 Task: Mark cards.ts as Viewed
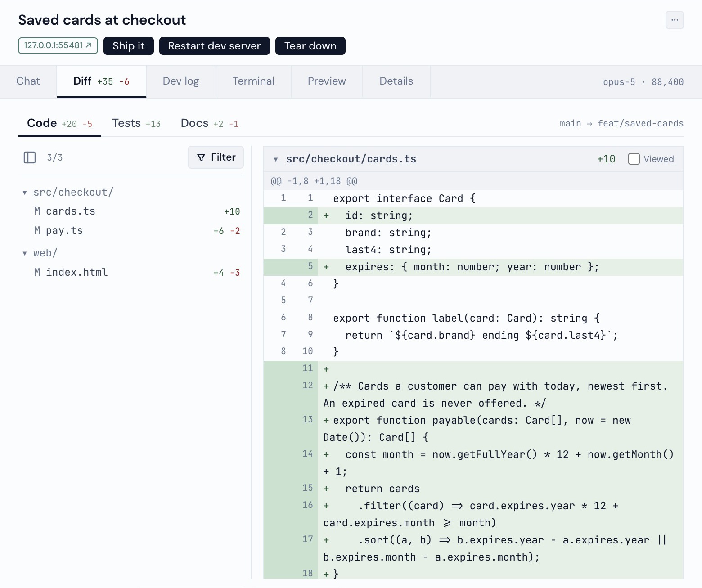point(634,159)
